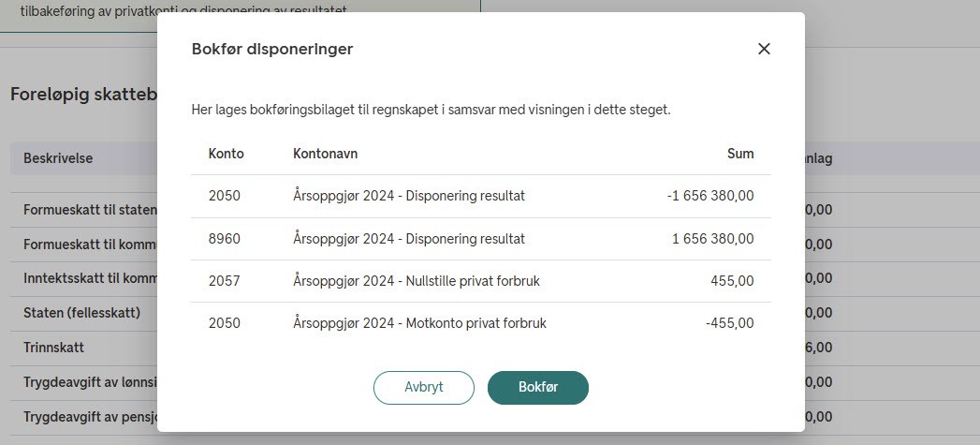Click the Beskrivelse header in background table
Image resolution: width=980 pixels, height=445 pixels.
pos(58,158)
